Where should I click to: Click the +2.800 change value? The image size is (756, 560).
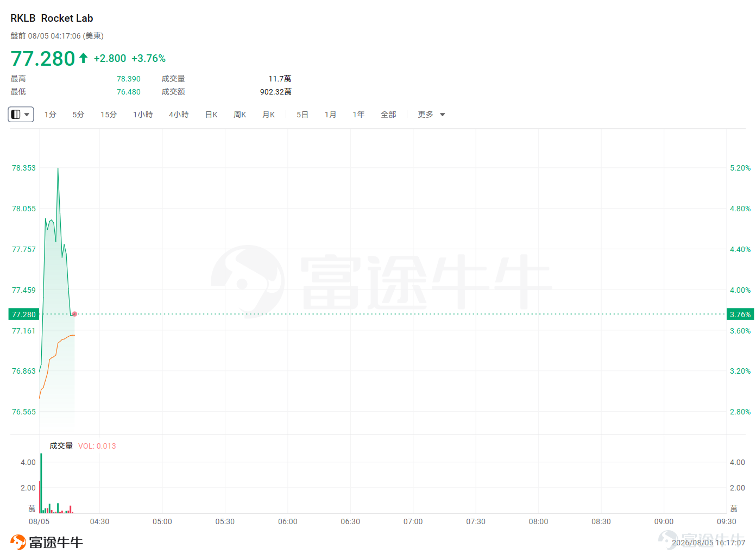coord(110,59)
